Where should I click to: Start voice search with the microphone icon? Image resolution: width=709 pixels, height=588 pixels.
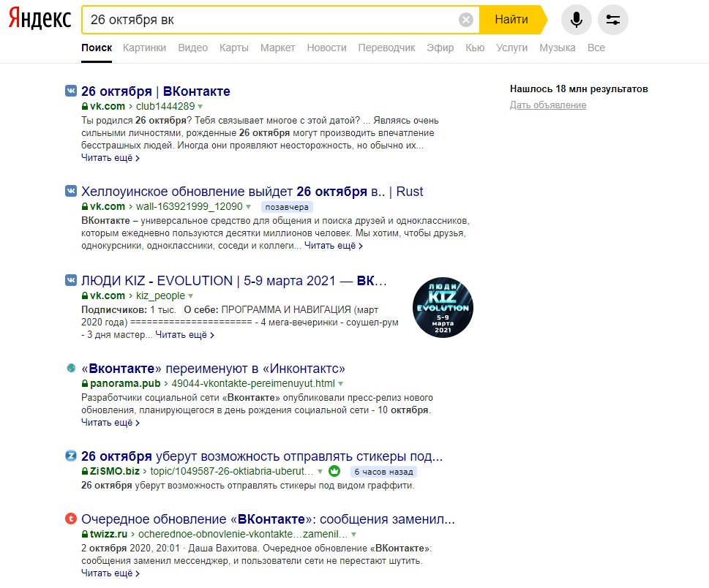[x=576, y=20]
